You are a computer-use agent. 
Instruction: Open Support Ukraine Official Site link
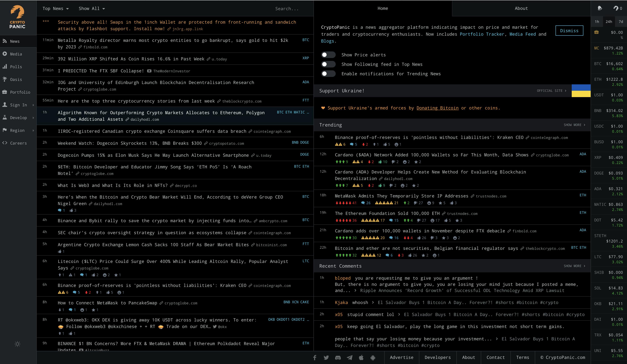click(551, 91)
